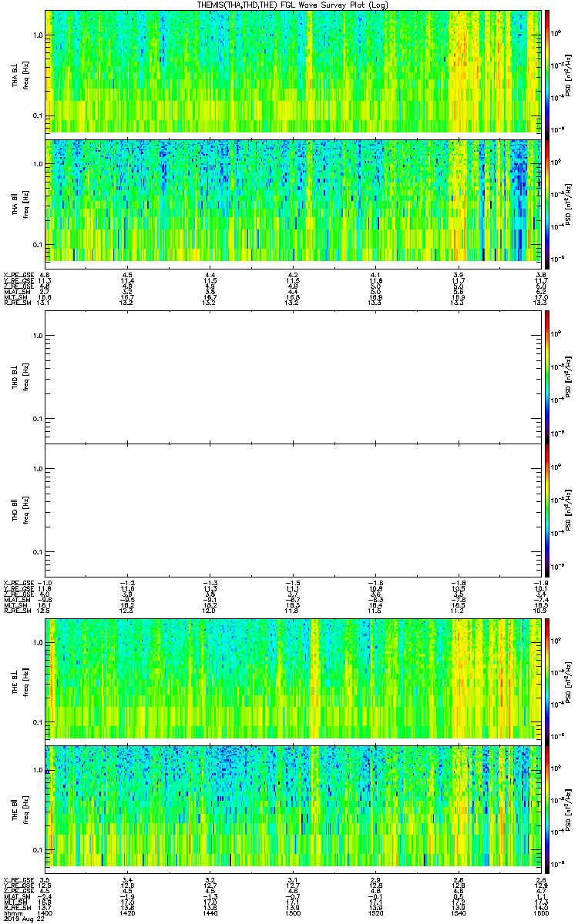The width and height of the screenshot is (578, 924).
Task: Click the 0.1 frequency tick on THE B∥
Action: tap(37, 849)
